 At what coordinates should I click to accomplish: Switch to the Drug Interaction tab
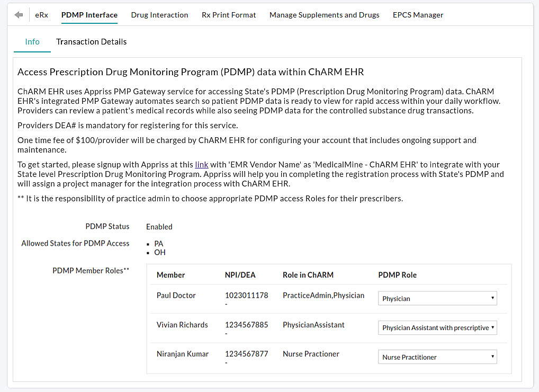point(159,15)
